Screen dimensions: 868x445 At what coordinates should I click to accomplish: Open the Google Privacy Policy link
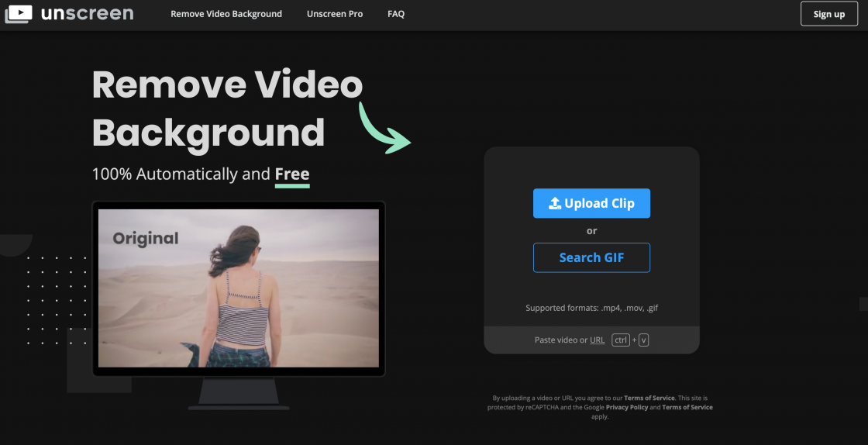click(626, 407)
